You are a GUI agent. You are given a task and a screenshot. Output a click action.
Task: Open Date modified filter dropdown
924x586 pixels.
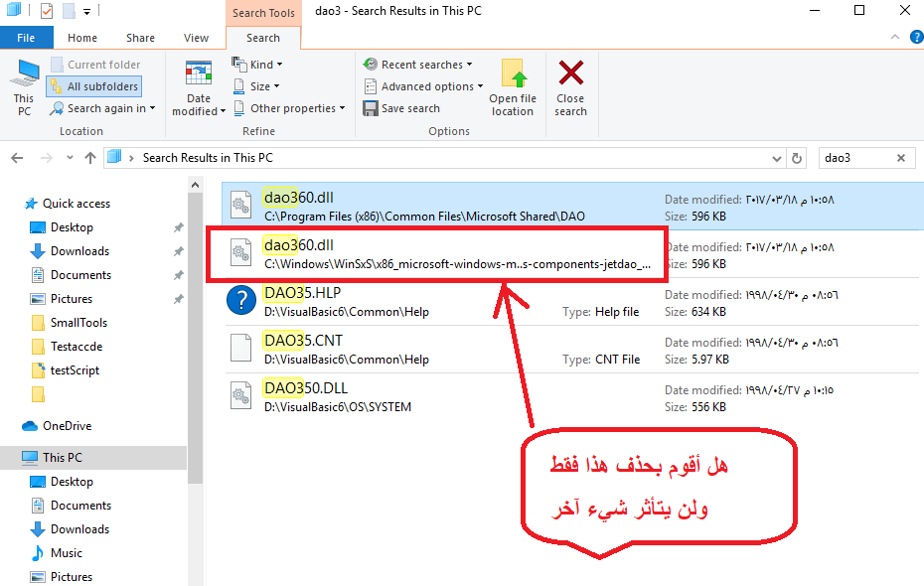click(199, 87)
